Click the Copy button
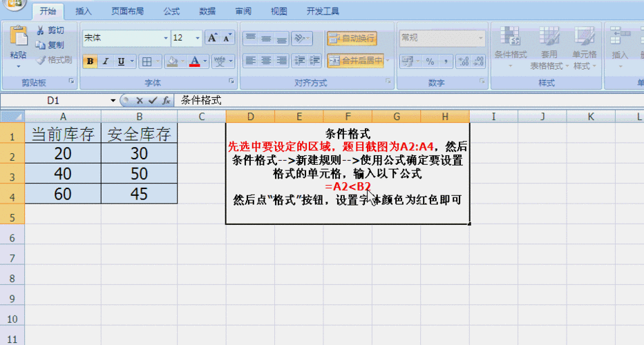 pos(50,45)
